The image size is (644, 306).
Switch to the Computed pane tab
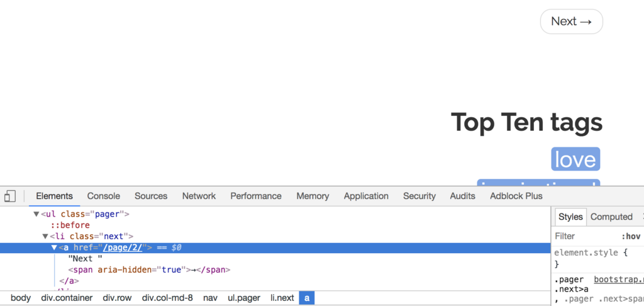click(x=611, y=217)
